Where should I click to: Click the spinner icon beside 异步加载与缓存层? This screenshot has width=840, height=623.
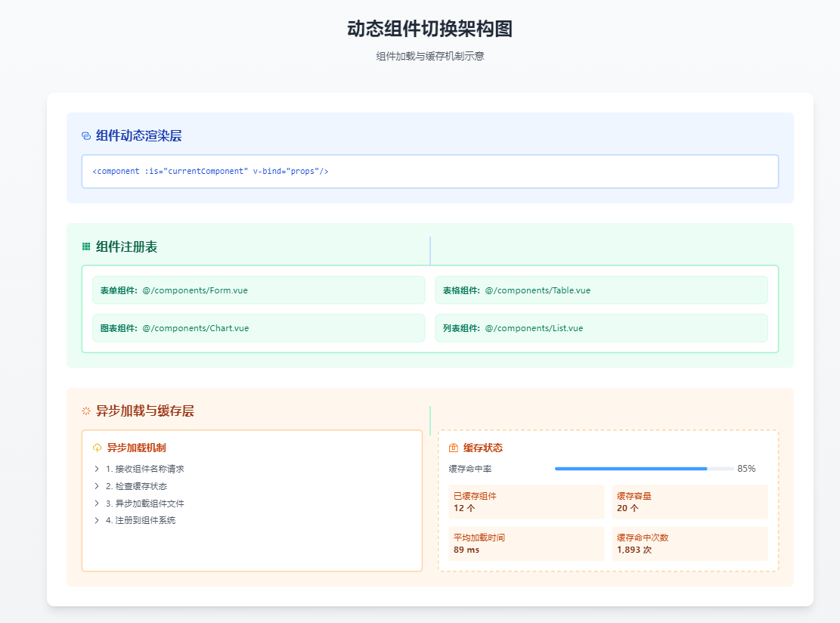[x=84, y=410]
